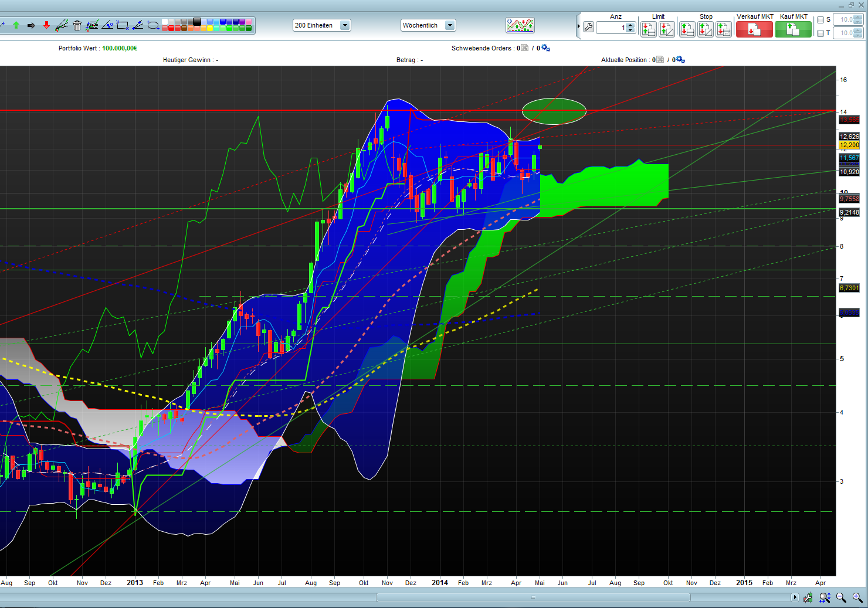Click the first Stop order button
Viewport: 868px width, 608px height.
click(x=687, y=29)
